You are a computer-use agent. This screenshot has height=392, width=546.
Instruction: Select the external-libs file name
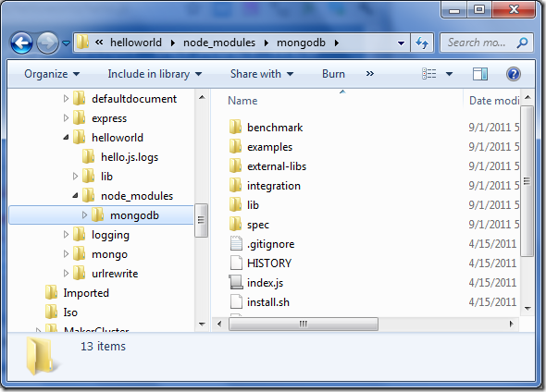(277, 166)
